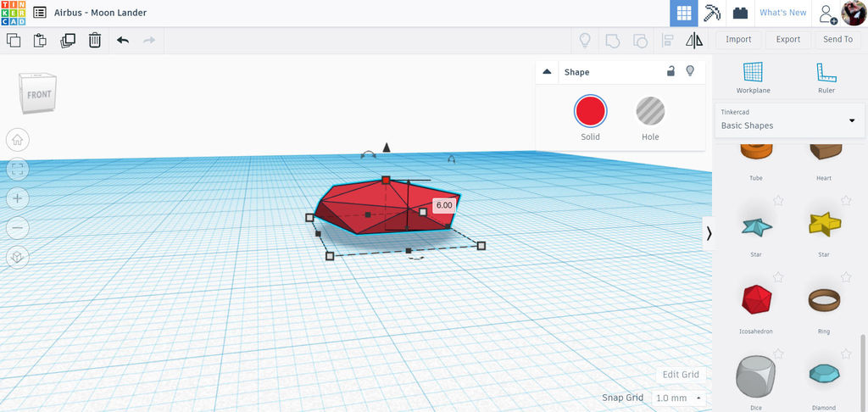Open the What's New link
Viewport: 868px width, 412px height.
point(782,13)
